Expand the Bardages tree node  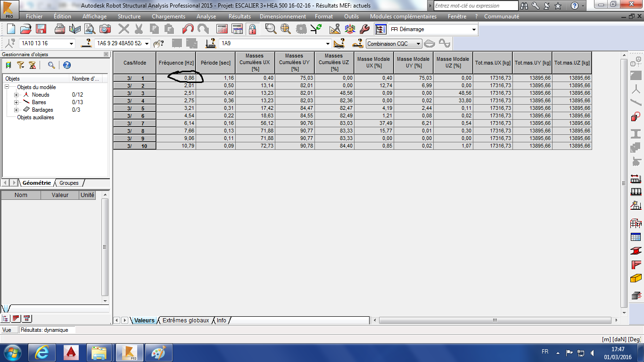point(16,110)
